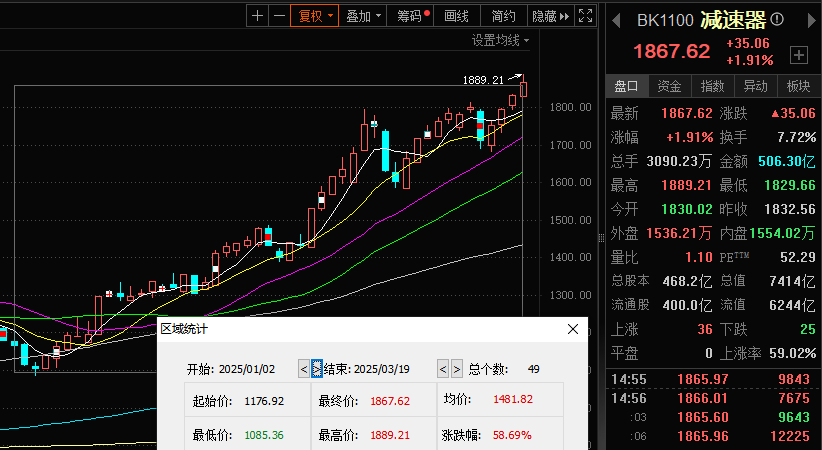Open the 复权 dropdown

click(315, 16)
